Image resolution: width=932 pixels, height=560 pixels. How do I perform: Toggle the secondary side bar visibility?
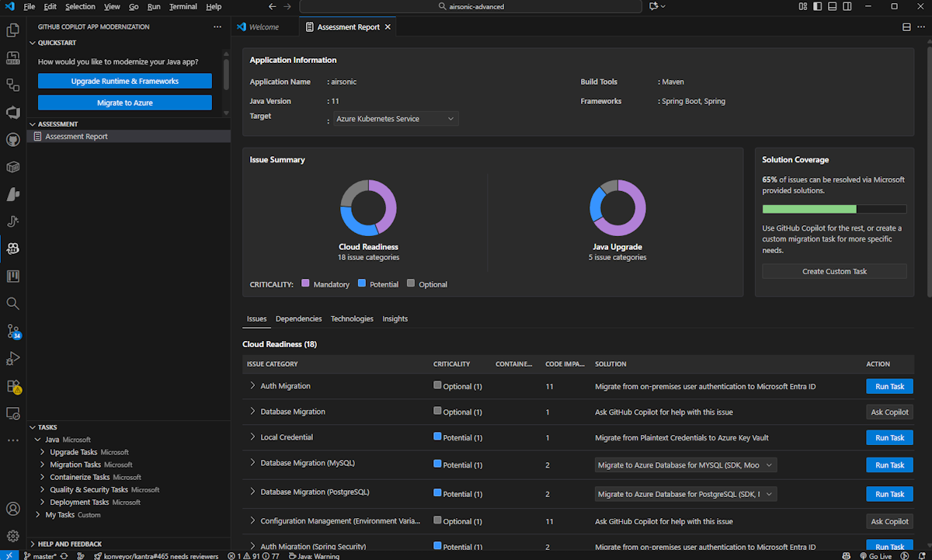click(x=847, y=7)
